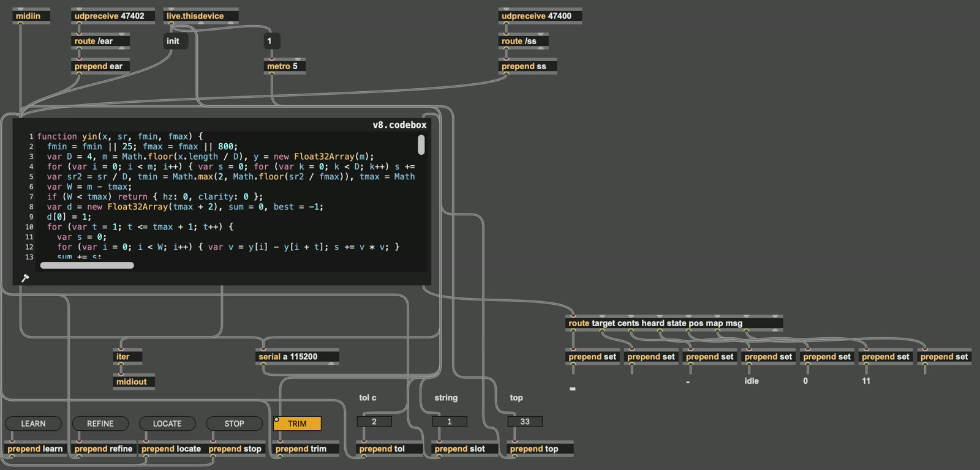The height and width of the screenshot is (470, 980).
Task: Trigger the message box feeding metro 5
Action: tap(271, 41)
